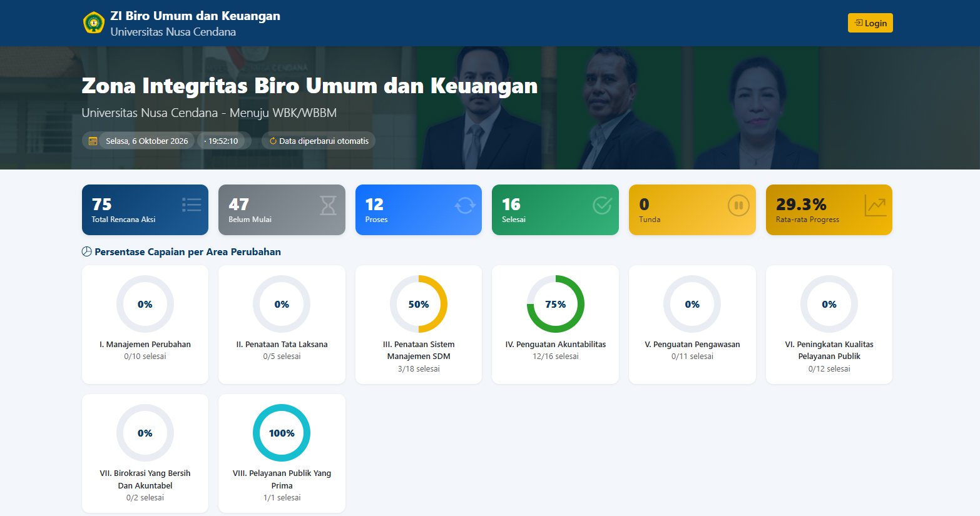Click the date text "Selasa, 6 Oktober 2026"
980x516 pixels.
pyautogui.click(x=147, y=141)
